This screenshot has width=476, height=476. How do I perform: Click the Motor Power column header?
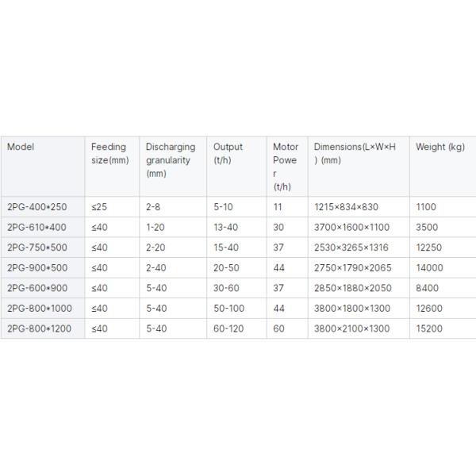286,167
